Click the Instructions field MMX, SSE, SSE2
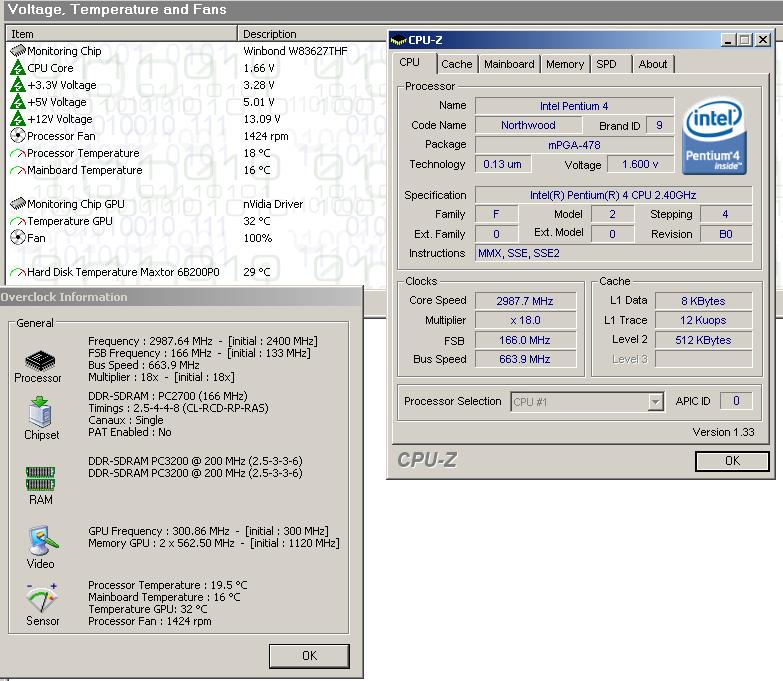 [x=613, y=253]
